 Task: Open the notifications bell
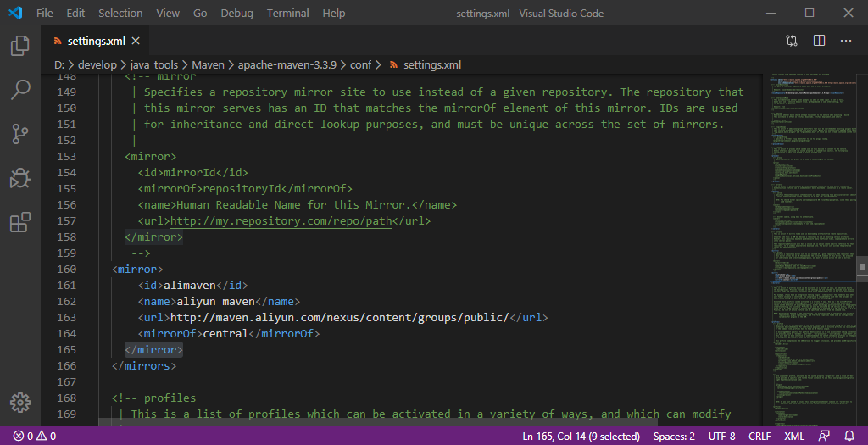click(x=849, y=437)
